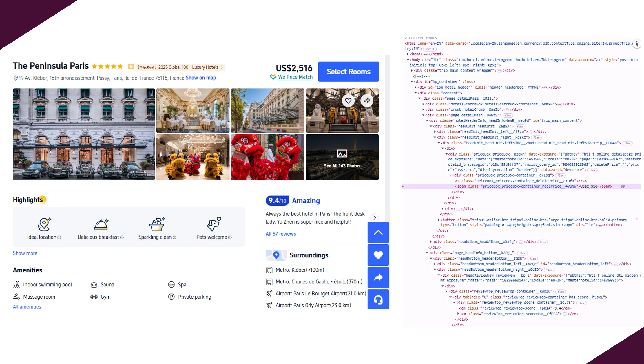Open the headset customer support button
644x364 pixels.
[378, 300]
